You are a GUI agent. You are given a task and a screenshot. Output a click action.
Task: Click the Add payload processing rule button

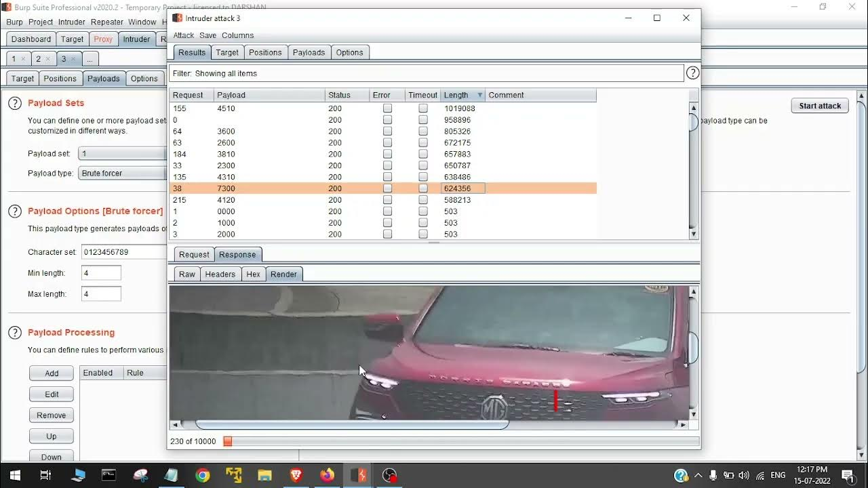52,373
